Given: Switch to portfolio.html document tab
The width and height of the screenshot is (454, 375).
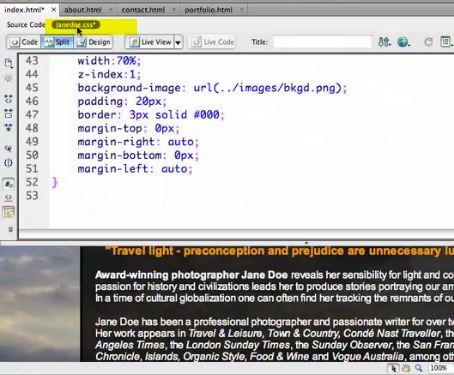Looking at the screenshot, I should 209,10.
